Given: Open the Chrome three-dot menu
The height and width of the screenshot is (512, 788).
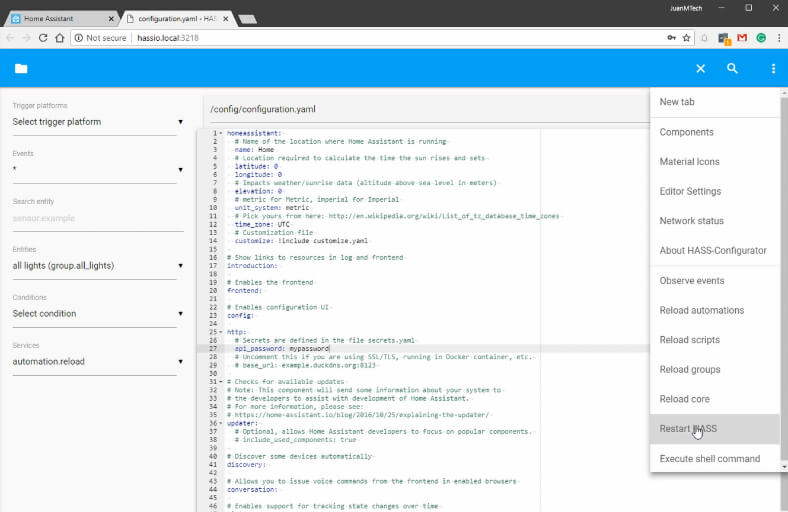Looking at the screenshot, I should click(779, 38).
